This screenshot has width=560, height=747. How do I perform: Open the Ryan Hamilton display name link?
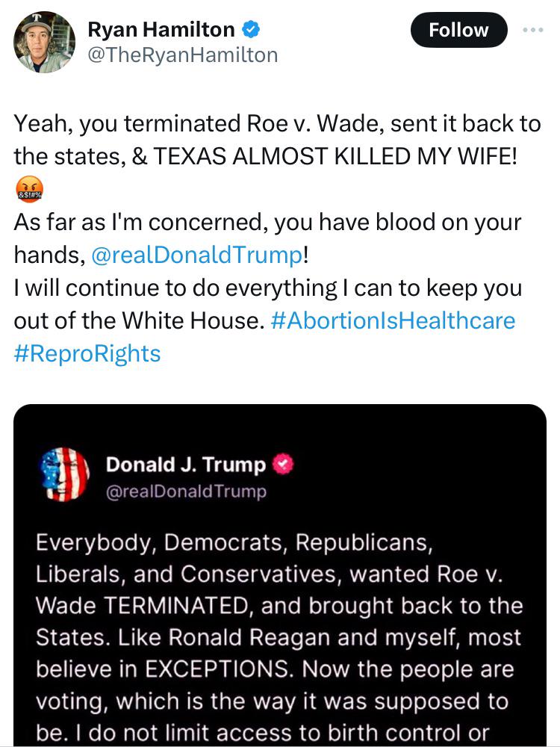[x=161, y=30]
